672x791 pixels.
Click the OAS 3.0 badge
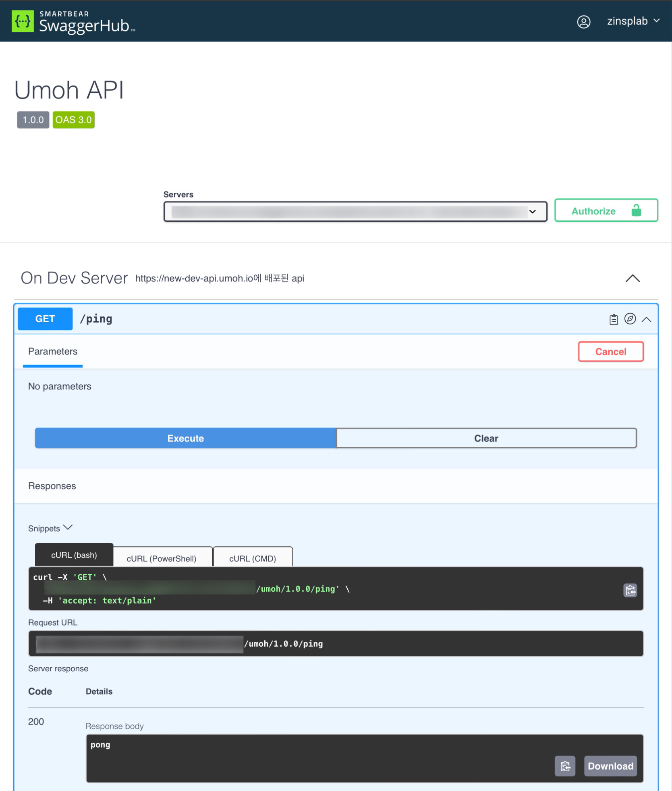coord(74,120)
